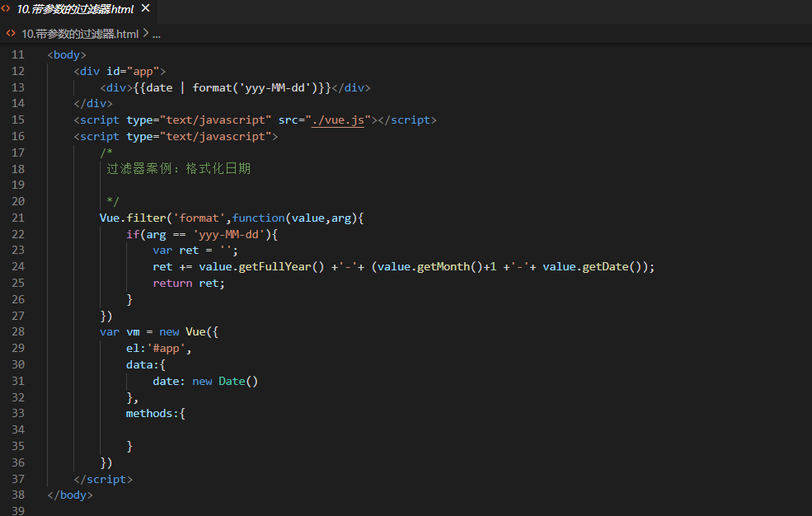This screenshot has height=516, width=812.
Task: Click line number 11
Action: coord(18,55)
